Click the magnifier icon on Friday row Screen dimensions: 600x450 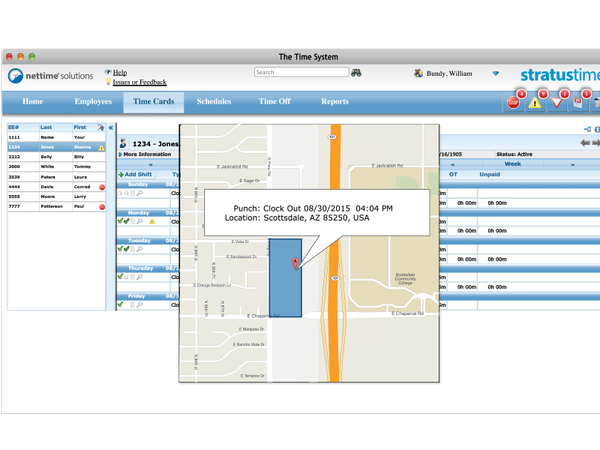click(x=140, y=305)
